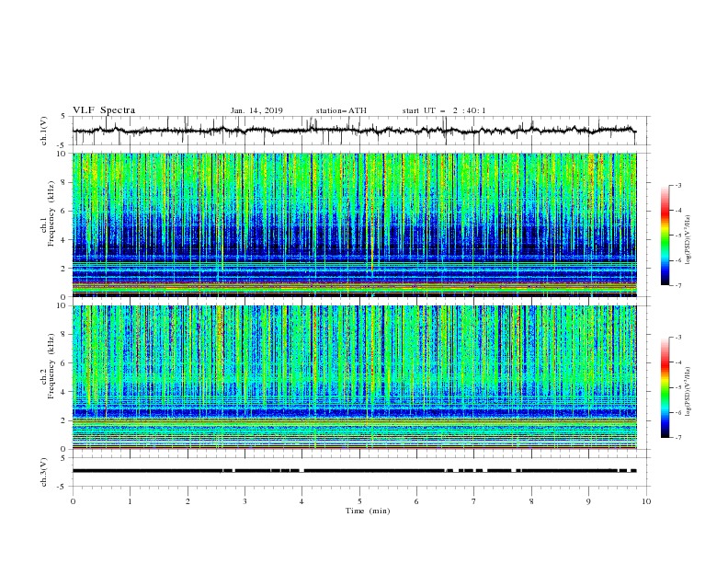The height and width of the screenshot is (563, 728).
Task: Select the date text "Jan. 14, 2019"
Action: pos(256,110)
